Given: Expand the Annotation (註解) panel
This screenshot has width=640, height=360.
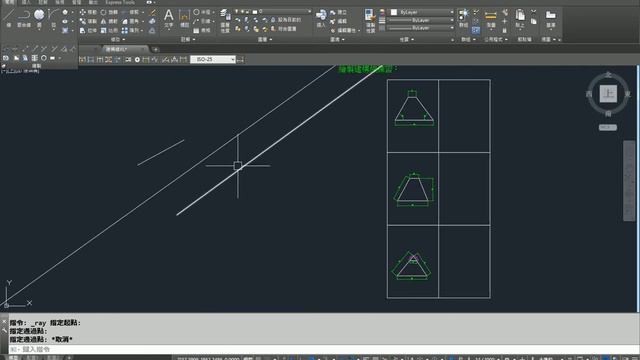Looking at the screenshot, I should coord(188,40).
